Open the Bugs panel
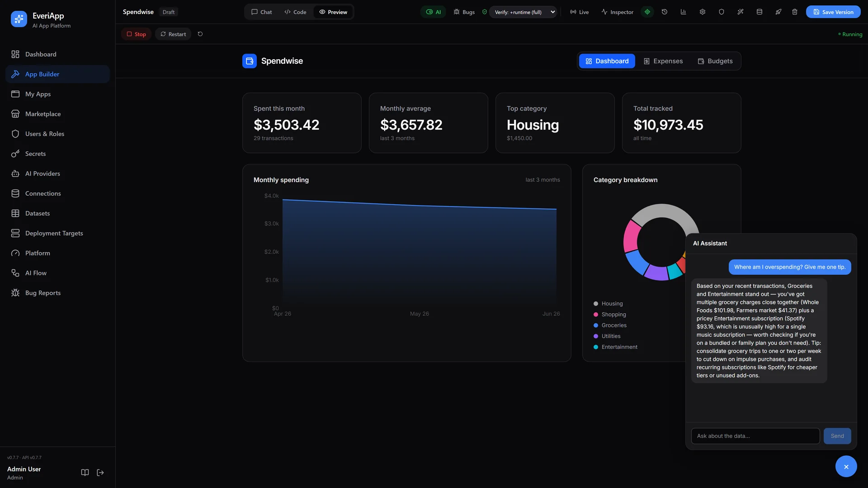The width and height of the screenshot is (868, 488). 464,12
